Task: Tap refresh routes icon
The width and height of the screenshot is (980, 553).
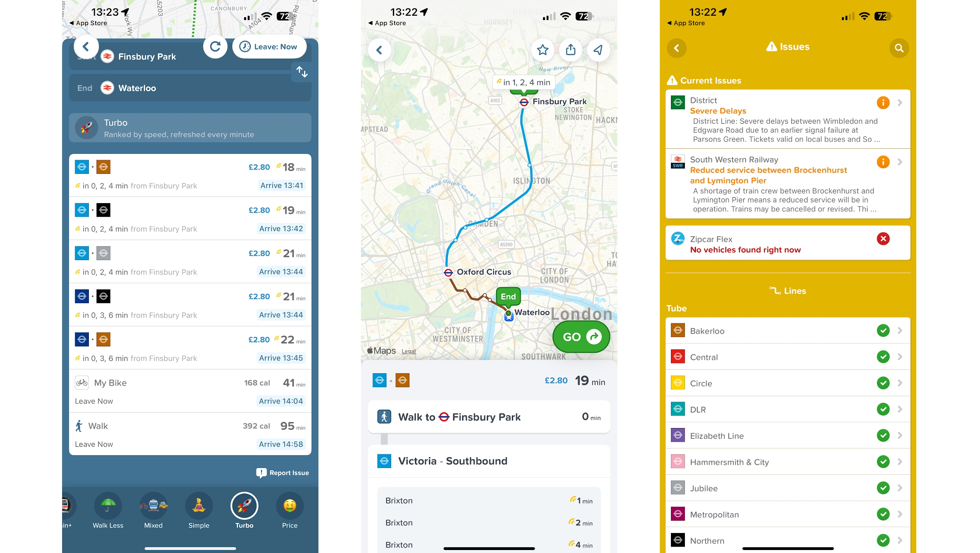Action: [x=216, y=46]
